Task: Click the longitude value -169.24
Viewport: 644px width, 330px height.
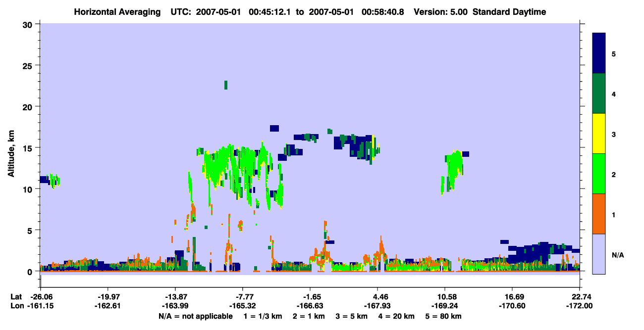Action: pyautogui.click(x=445, y=306)
